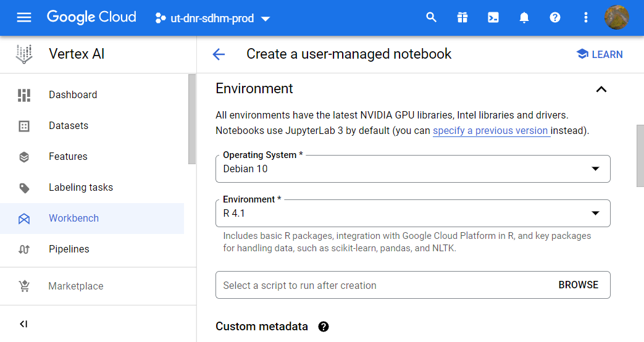This screenshot has width=644, height=342.
Task: Open the gift free trial icon
Action: tap(462, 17)
